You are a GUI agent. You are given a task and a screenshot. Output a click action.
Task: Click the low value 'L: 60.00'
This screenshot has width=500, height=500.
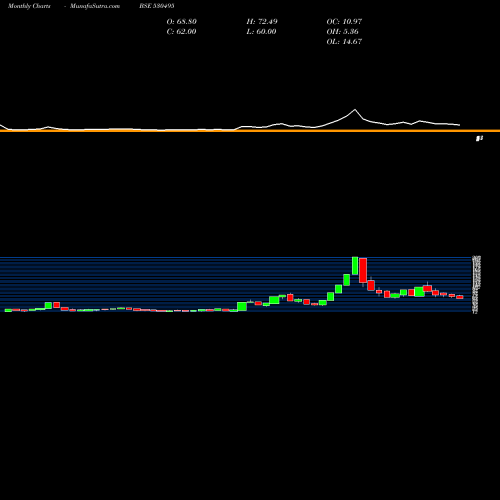pyautogui.click(x=261, y=32)
